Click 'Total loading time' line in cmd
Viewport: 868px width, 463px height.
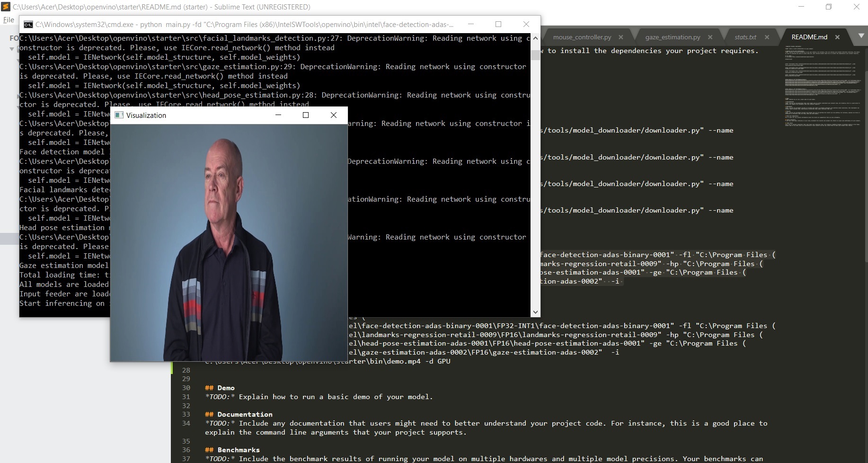point(64,275)
